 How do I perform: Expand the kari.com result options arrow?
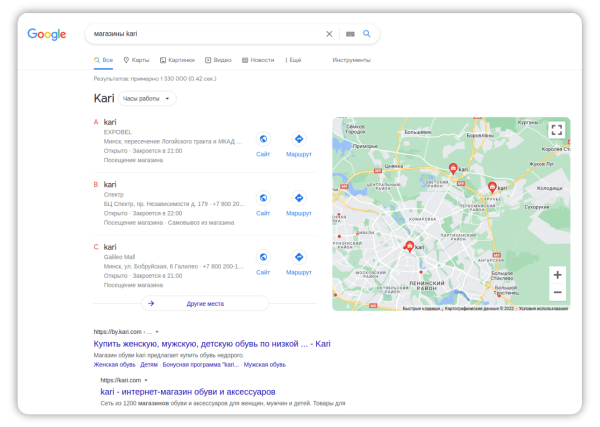(146, 380)
